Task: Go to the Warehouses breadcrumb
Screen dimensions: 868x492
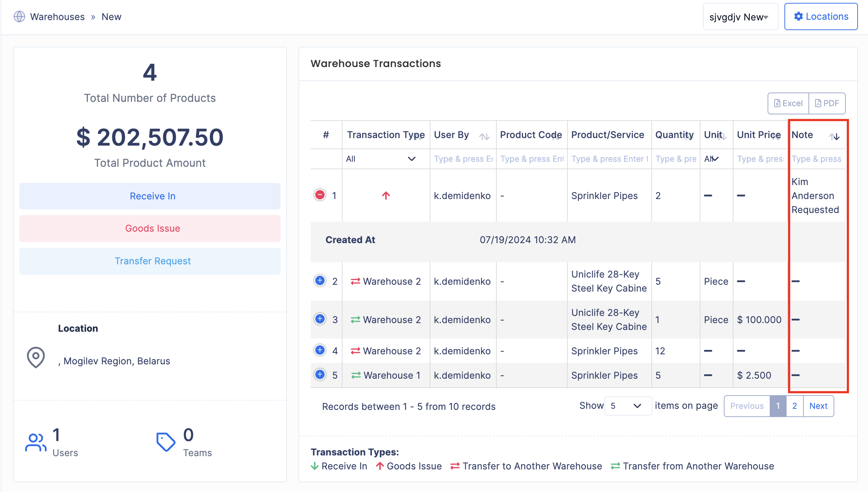Action: coord(57,17)
